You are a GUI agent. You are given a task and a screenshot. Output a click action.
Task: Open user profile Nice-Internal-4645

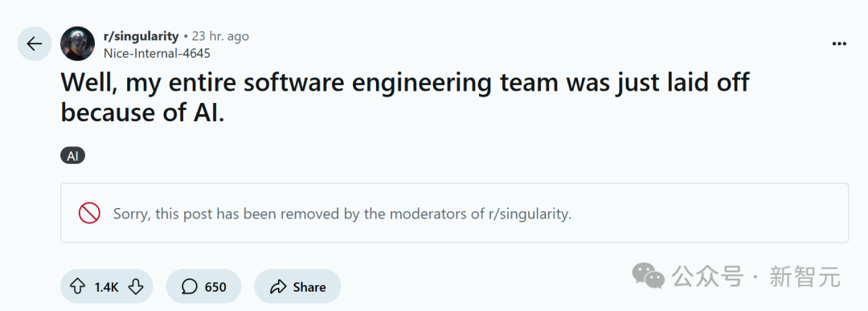(x=158, y=53)
